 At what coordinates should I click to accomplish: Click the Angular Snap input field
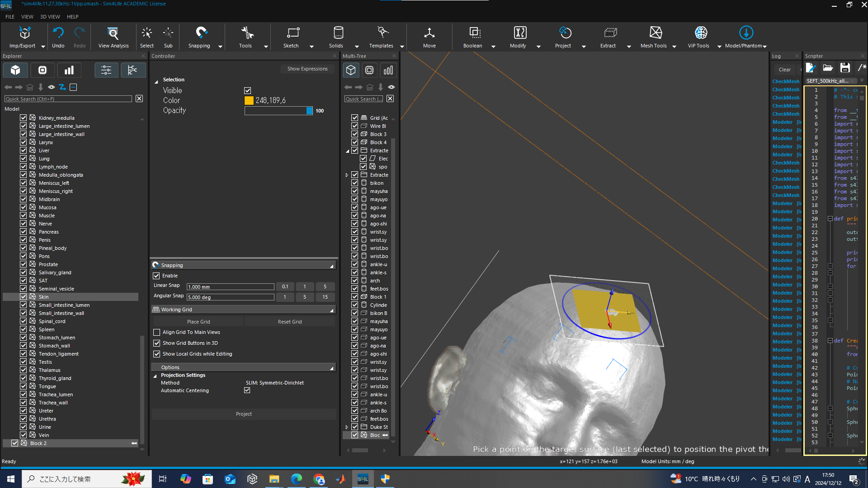[x=231, y=297]
